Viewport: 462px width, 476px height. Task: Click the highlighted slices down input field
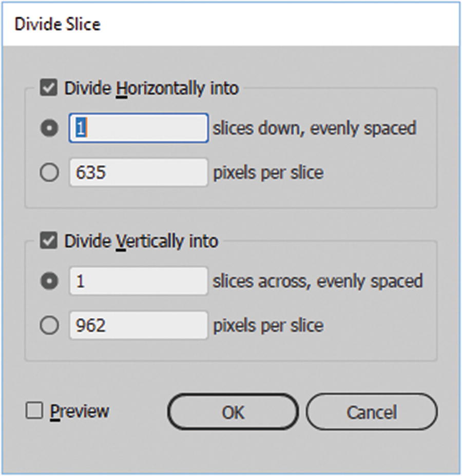[x=138, y=128]
